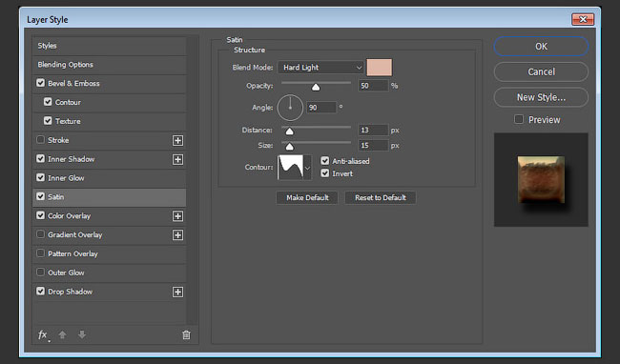Open the satin color swatch picker
Image resolution: width=620 pixels, height=364 pixels.
(x=380, y=68)
